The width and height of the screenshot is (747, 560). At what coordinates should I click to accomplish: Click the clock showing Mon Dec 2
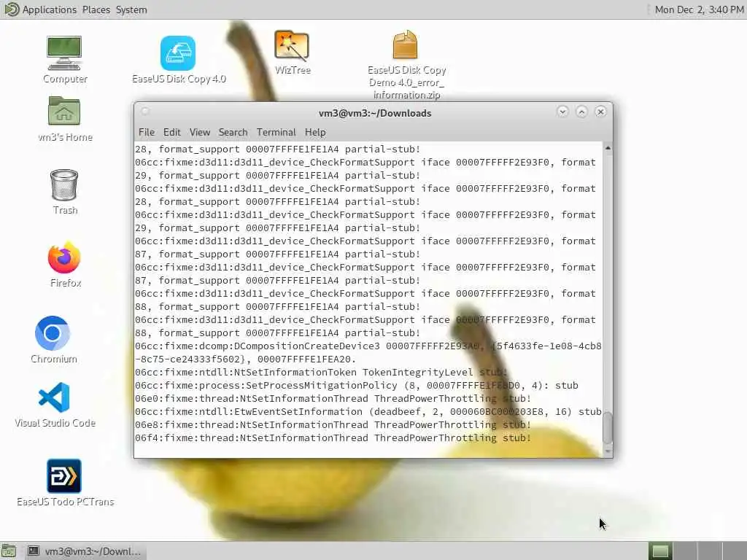pyautogui.click(x=699, y=9)
